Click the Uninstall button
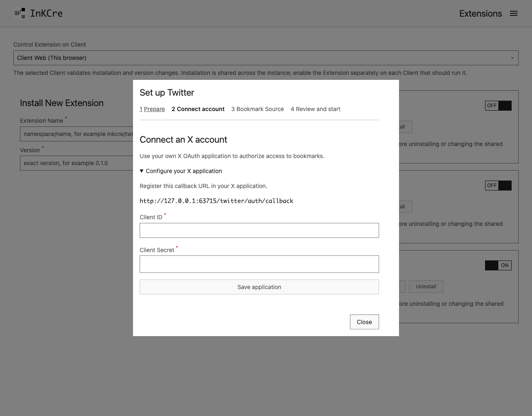532x416 pixels. 426,287
